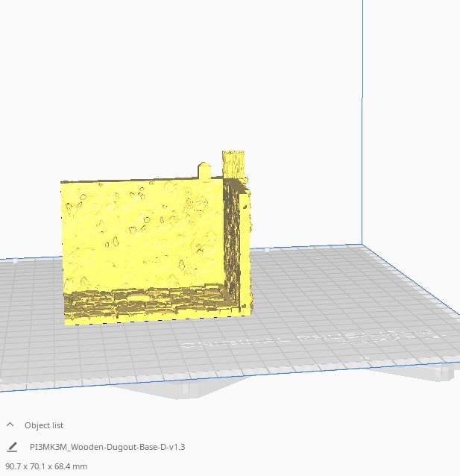Click the Object list label
Image resolution: width=460 pixels, height=476 pixels.
tap(44, 425)
